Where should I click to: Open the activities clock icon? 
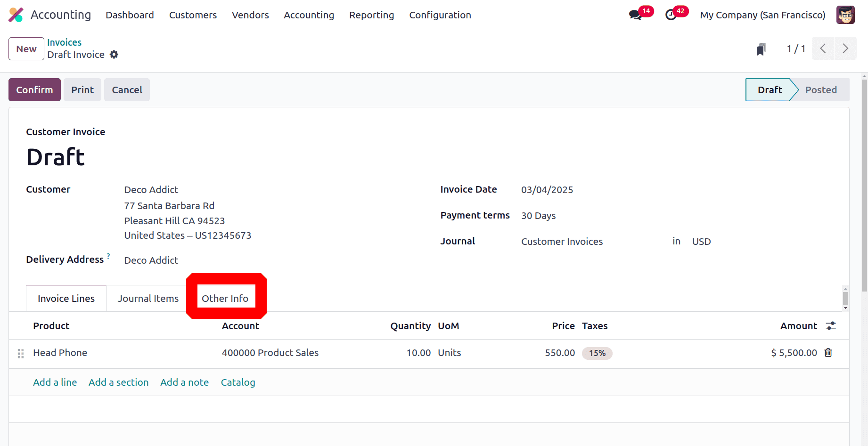[671, 15]
